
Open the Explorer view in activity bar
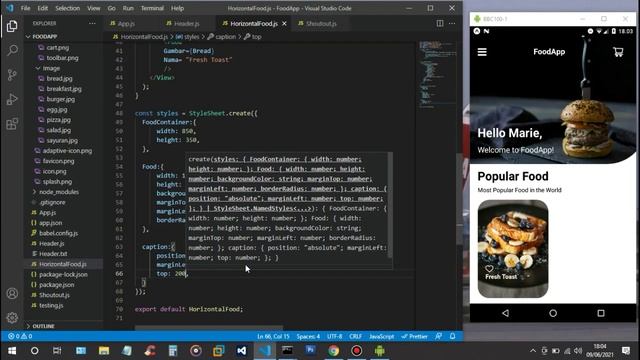(x=12, y=26)
